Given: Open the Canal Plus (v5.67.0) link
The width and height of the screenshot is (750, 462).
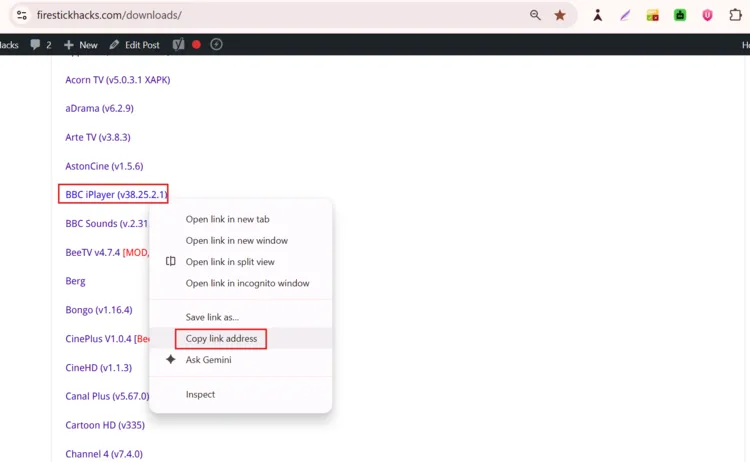Looking at the screenshot, I should click(107, 396).
